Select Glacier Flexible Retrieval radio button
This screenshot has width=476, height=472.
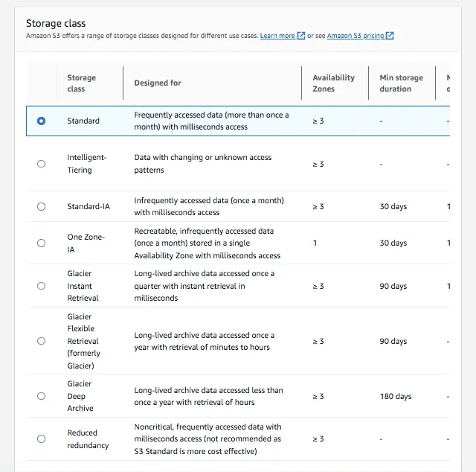click(x=42, y=341)
